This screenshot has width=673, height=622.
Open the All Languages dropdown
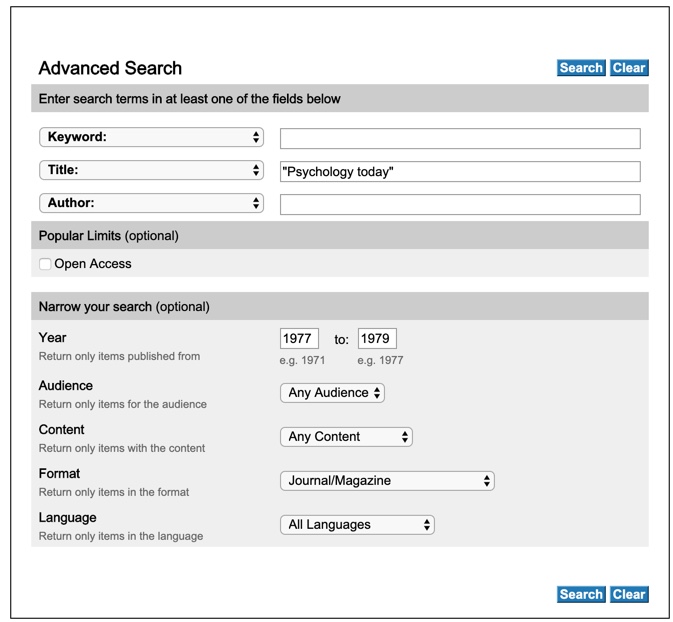pos(357,524)
